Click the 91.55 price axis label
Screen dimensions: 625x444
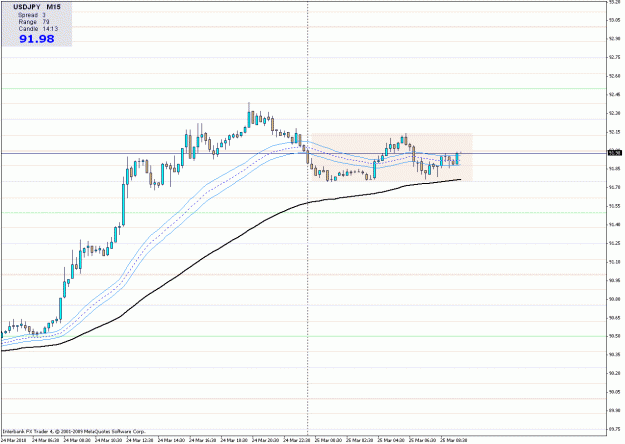[615, 206]
